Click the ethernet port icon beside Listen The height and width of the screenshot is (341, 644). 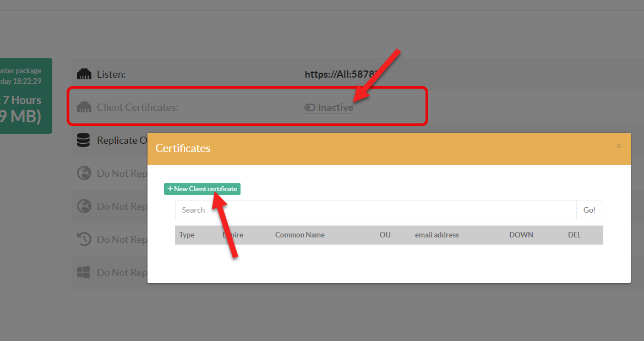tap(84, 74)
